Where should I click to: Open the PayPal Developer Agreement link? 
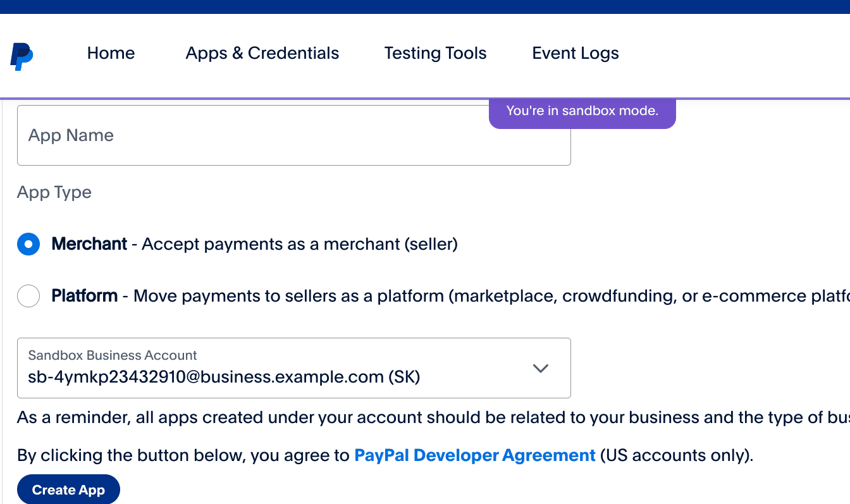click(475, 455)
